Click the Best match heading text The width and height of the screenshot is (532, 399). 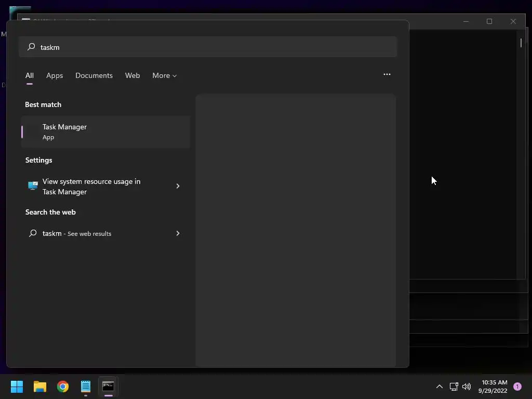[43, 104]
